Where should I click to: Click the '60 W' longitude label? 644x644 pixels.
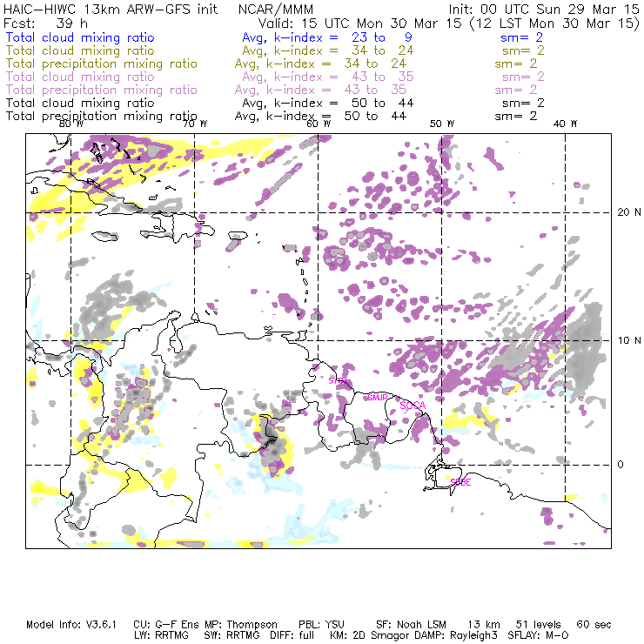pos(319,124)
